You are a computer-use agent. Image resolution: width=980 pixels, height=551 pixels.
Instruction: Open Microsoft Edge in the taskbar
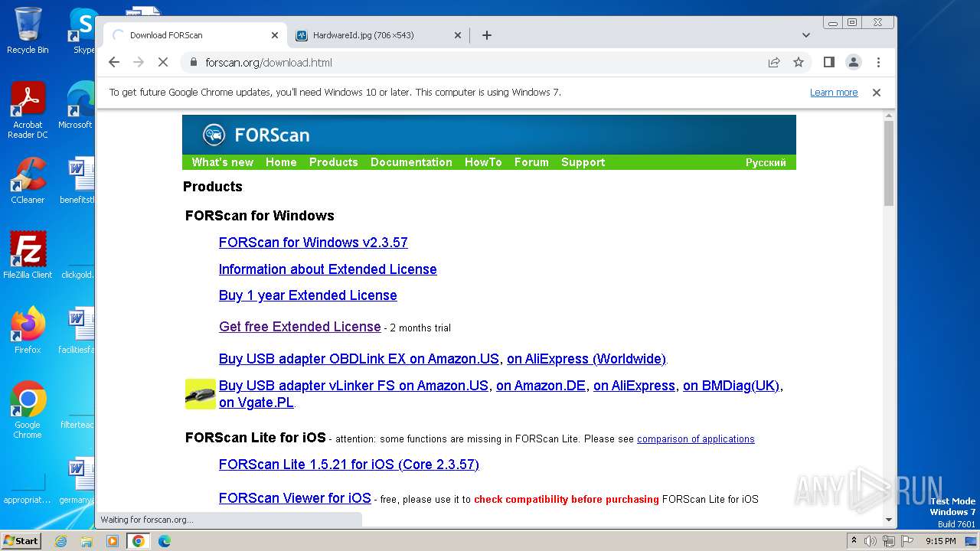[x=164, y=541]
